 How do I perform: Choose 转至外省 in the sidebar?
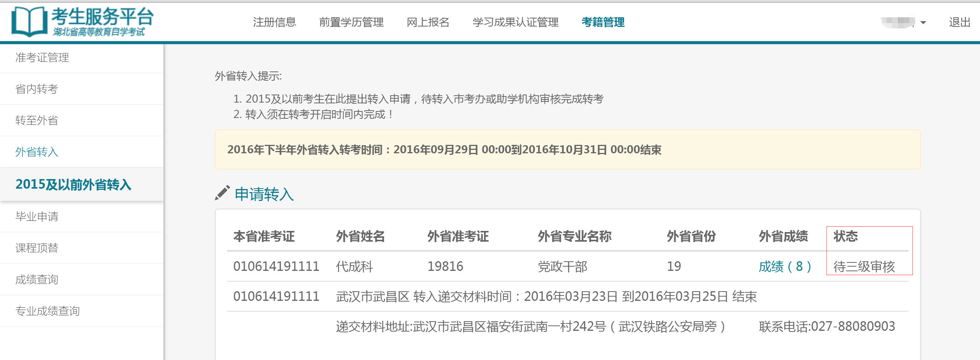click(37, 121)
